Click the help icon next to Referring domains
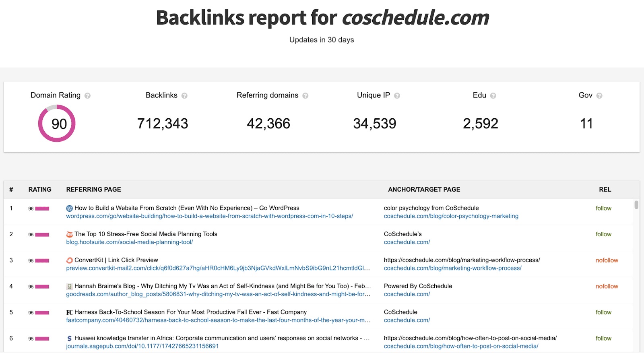The image size is (644, 353). point(305,95)
